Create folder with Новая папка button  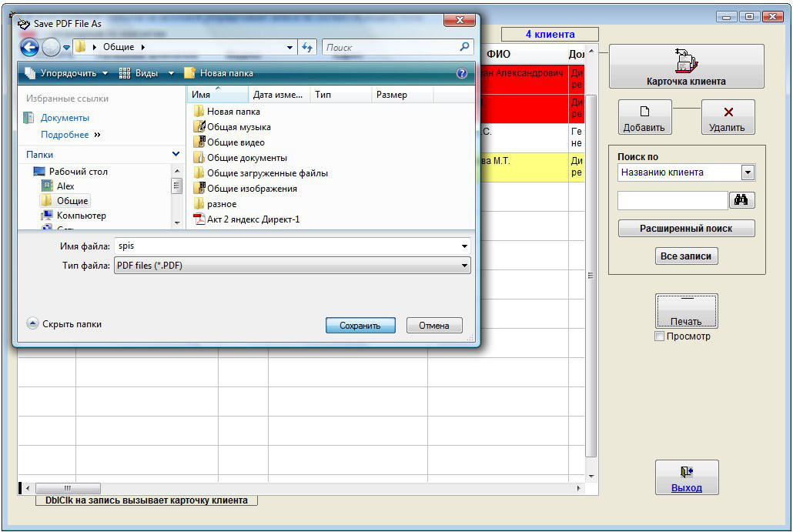click(x=219, y=73)
